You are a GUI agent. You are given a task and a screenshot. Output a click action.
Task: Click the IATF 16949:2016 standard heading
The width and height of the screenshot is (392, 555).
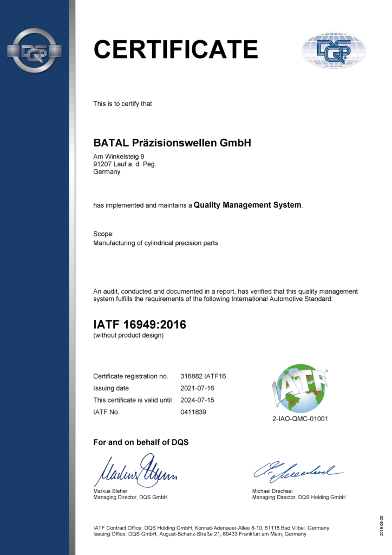click(140, 325)
